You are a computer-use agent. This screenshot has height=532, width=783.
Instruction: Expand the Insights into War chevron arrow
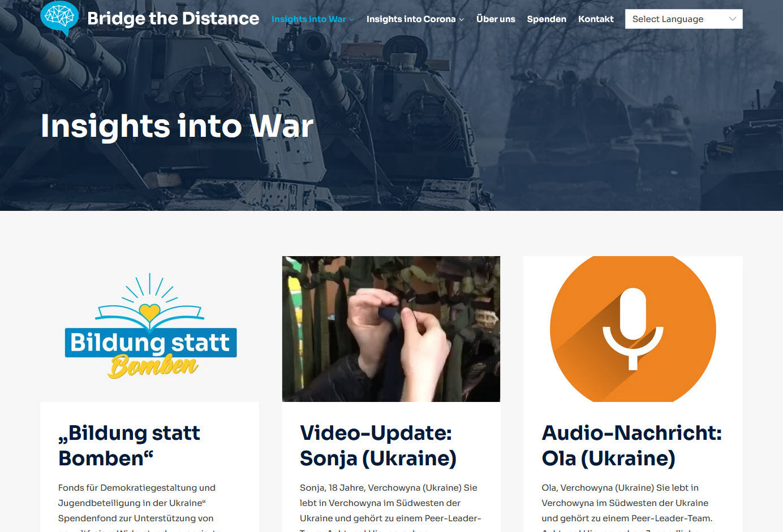[x=352, y=20]
